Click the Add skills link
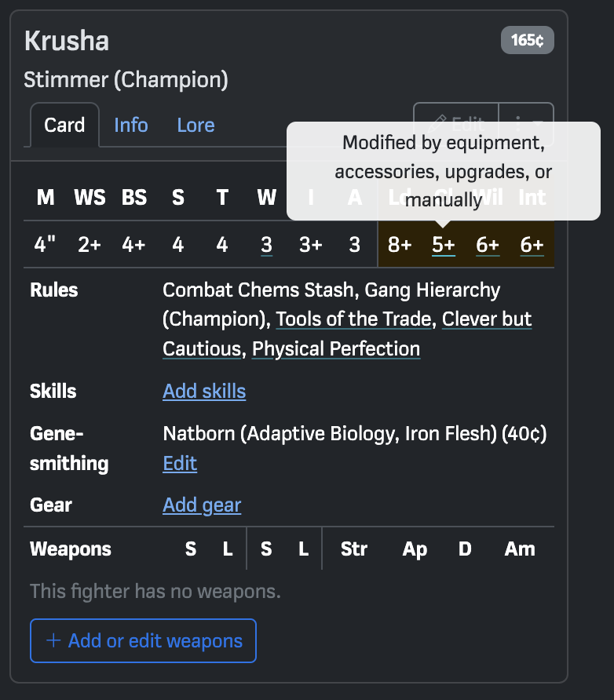This screenshot has width=614, height=700. click(x=204, y=391)
